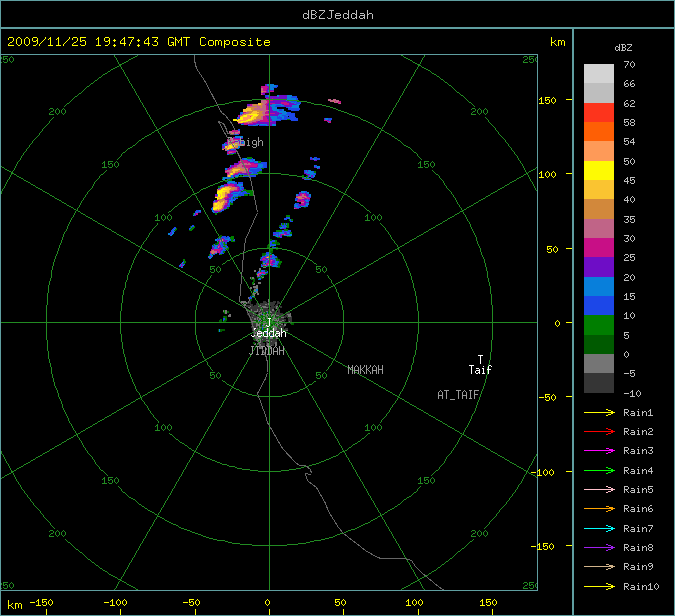Viewport: 675px width, 616px height.
Task: Select the Rain5 legend label
Action: (638, 490)
